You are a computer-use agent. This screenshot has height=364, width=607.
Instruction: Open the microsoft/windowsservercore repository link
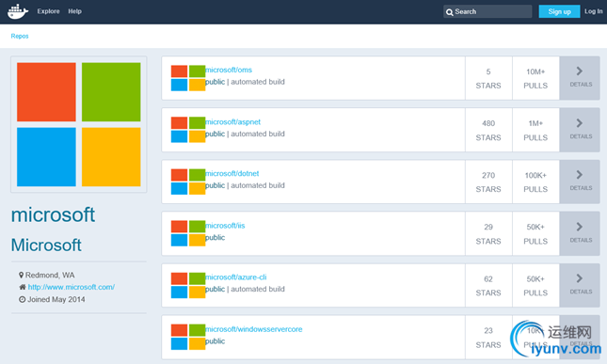pyautogui.click(x=253, y=329)
